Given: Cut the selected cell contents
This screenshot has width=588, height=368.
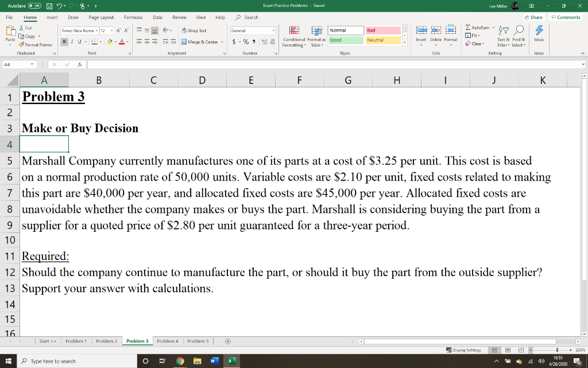Looking at the screenshot, I should pyautogui.click(x=25, y=28).
